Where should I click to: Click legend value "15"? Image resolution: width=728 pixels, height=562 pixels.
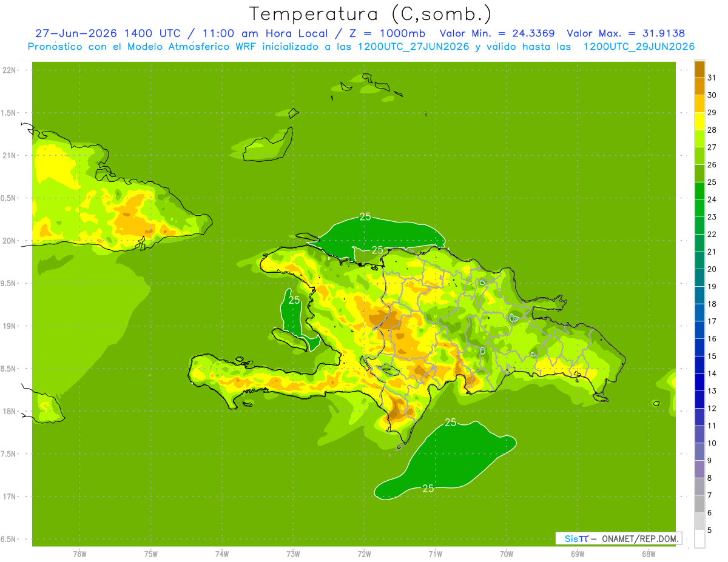[x=712, y=356]
